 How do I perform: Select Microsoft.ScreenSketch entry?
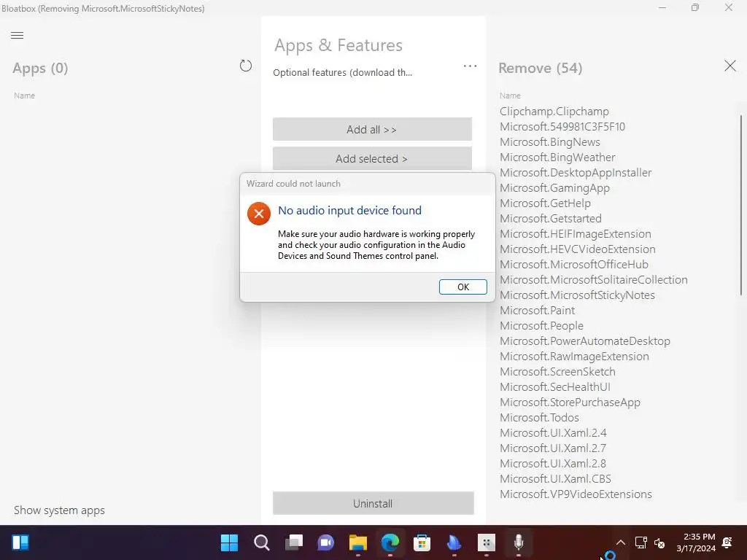coord(557,371)
